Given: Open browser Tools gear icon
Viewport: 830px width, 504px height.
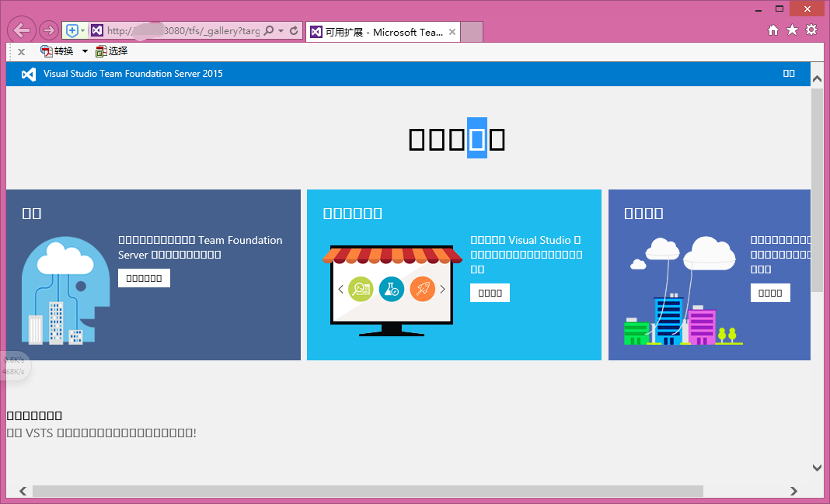Looking at the screenshot, I should tap(811, 30).
